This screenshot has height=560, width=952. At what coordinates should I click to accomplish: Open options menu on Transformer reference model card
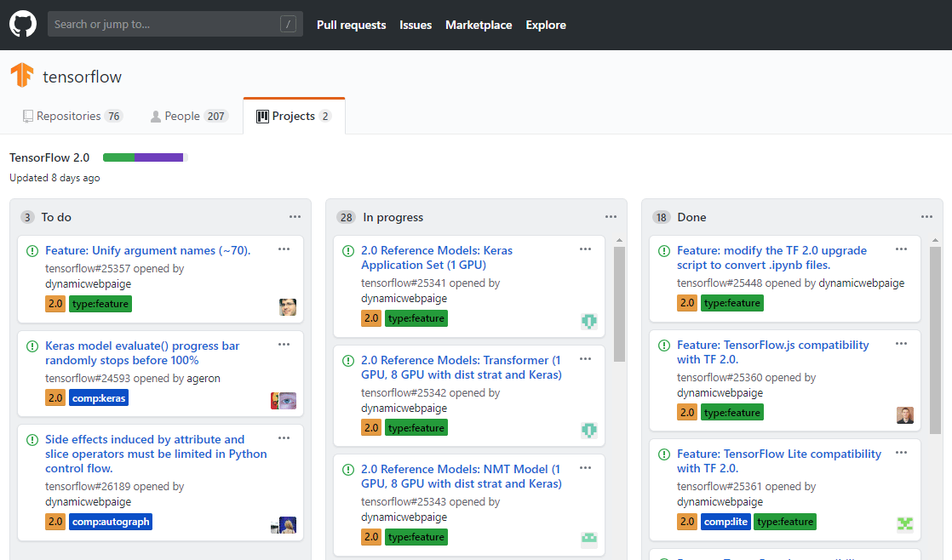tap(585, 358)
